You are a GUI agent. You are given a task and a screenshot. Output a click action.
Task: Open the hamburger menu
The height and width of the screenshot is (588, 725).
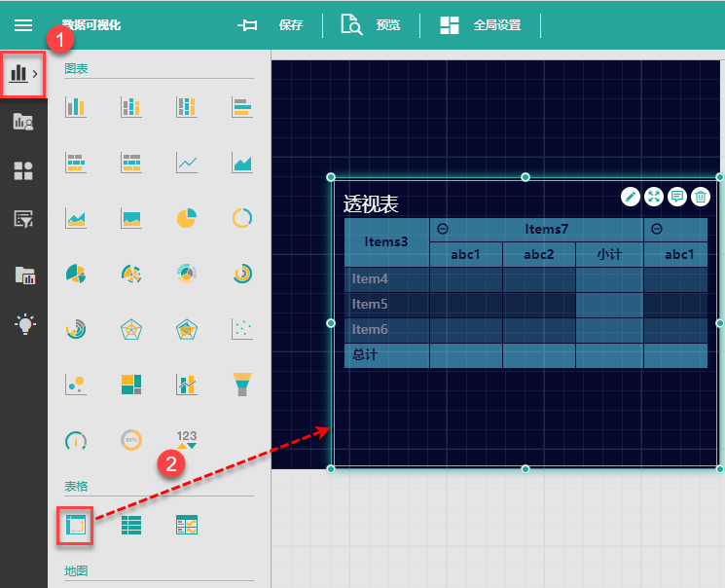pyautogui.click(x=23, y=25)
